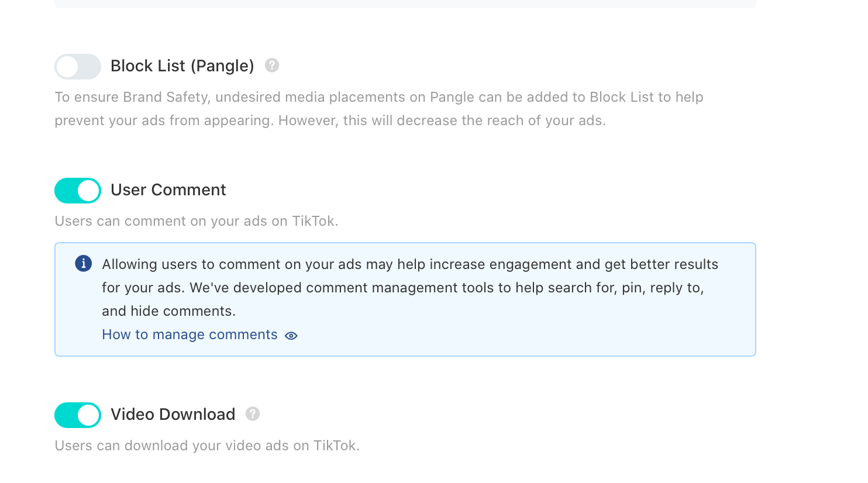This screenshot has height=483, width=868.
Task: Click the User Comment heading label
Action: point(168,190)
